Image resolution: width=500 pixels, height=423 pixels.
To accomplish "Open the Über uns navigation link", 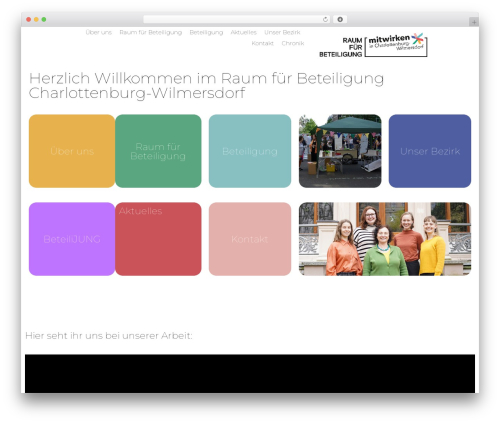I will [x=99, y=32].
